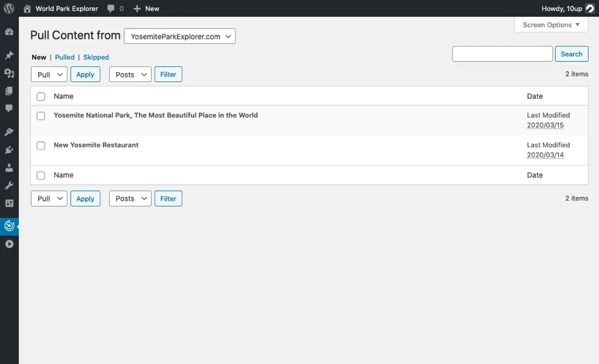The height and width of the screenshot is (364, 599).
Task: Toggle the select-all checkbox in the header row
Action: (41, 97)
